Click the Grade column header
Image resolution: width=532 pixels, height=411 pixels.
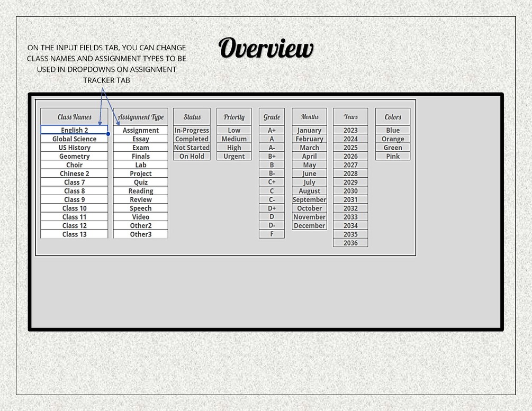tap(272, 117)
